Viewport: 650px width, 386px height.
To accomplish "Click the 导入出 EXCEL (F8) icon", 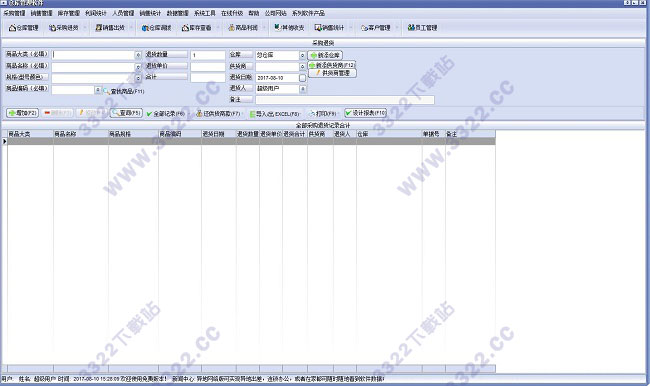I will [252, 114].
